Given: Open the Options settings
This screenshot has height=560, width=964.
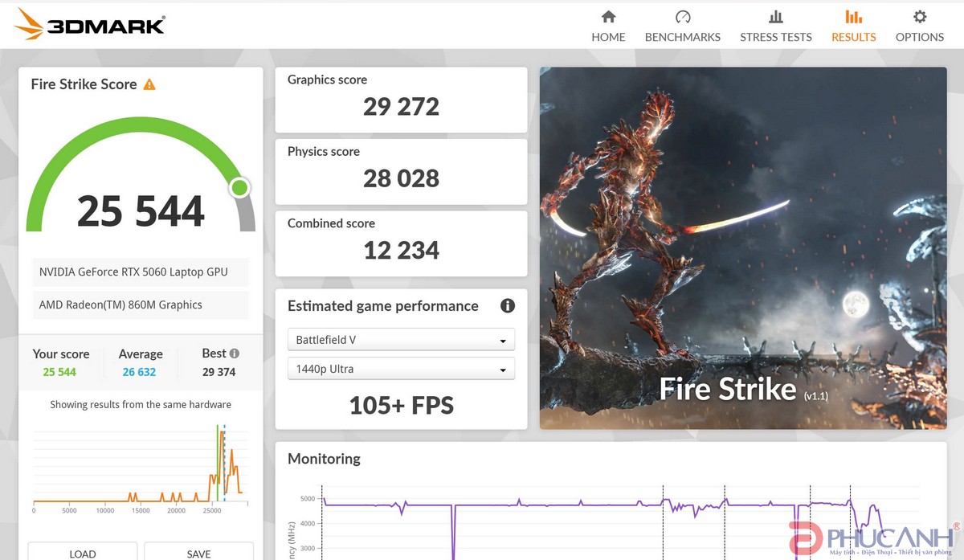Looking at the screenshot, I should [x=919, y=25].
